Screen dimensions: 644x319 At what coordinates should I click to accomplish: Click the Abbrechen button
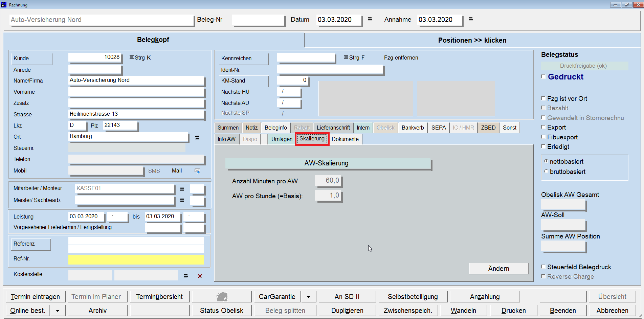612,311
